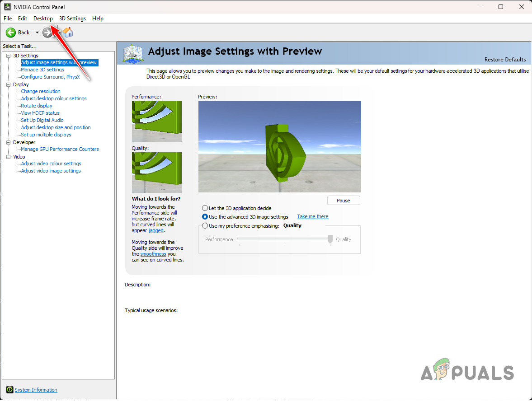Click the Display tree label
The height and width of the screenshot is (402, 532).
(x=21, y=85)
